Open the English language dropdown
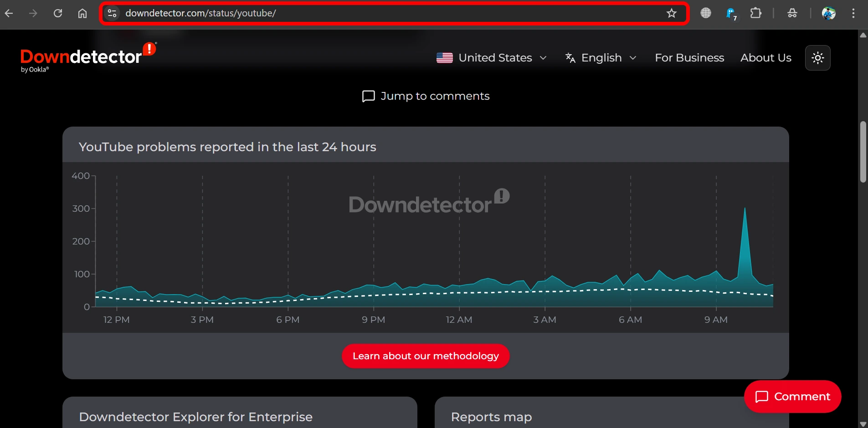Viewport: 868px width, 428px height. coord(601,58)
